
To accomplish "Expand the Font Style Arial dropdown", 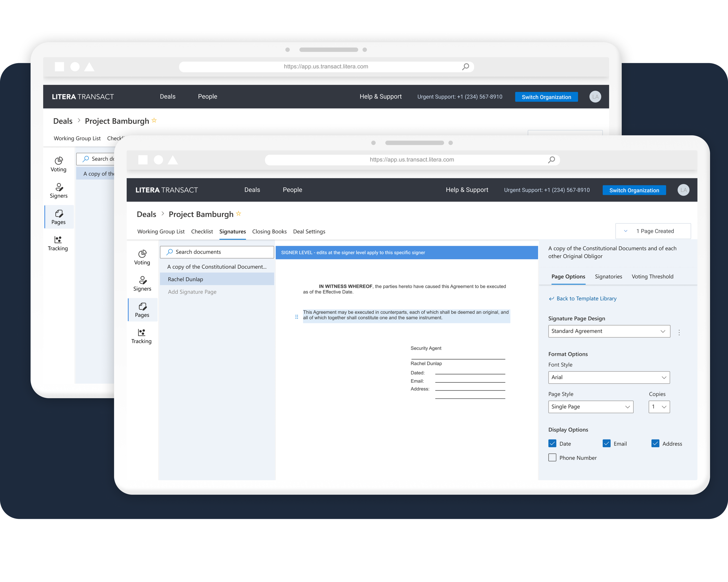I will click(x=609, y=377).
